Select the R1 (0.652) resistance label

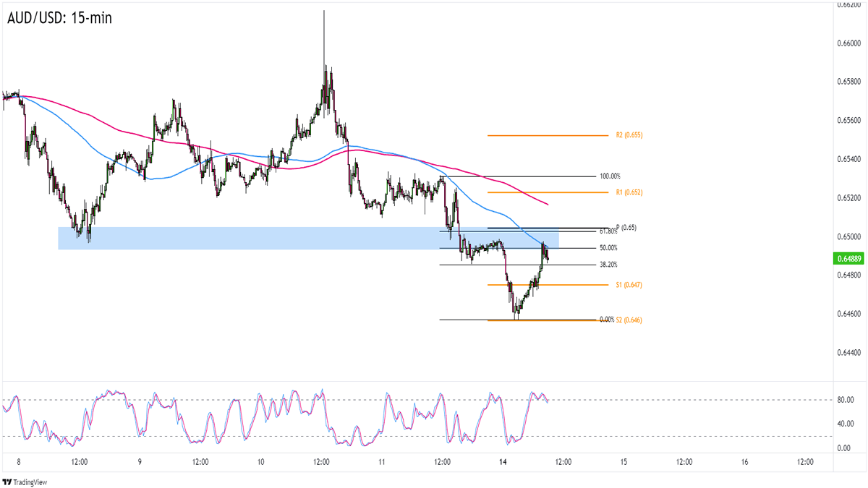(x=629, y=192)
